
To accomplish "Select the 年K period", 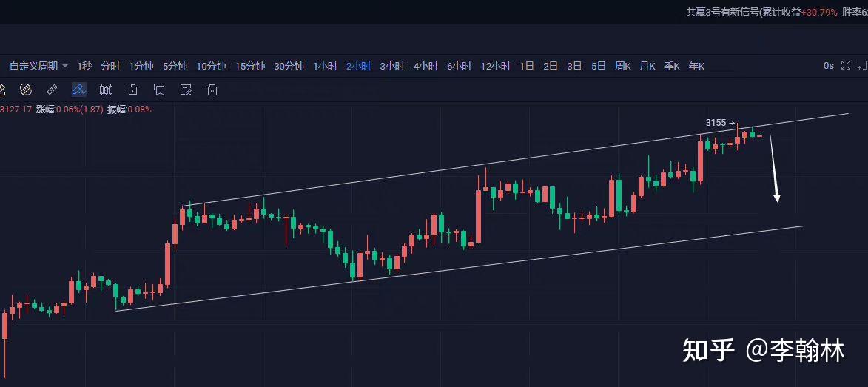I will (x=696, y=66).
